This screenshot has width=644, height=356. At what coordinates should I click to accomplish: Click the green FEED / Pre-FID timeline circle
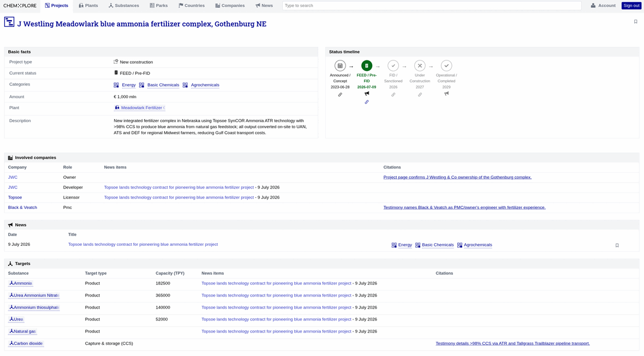367,65
